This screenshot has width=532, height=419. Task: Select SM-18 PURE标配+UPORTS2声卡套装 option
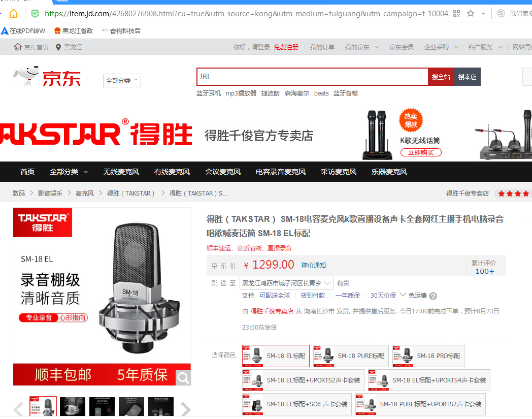click(420, 404)
